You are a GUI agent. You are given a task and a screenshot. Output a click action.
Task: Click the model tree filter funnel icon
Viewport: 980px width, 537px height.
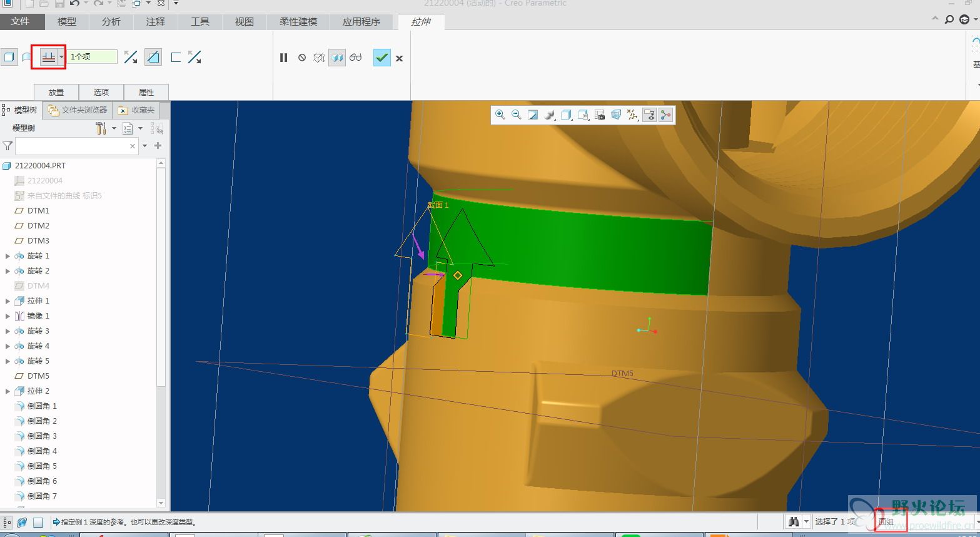coord(8,146)
